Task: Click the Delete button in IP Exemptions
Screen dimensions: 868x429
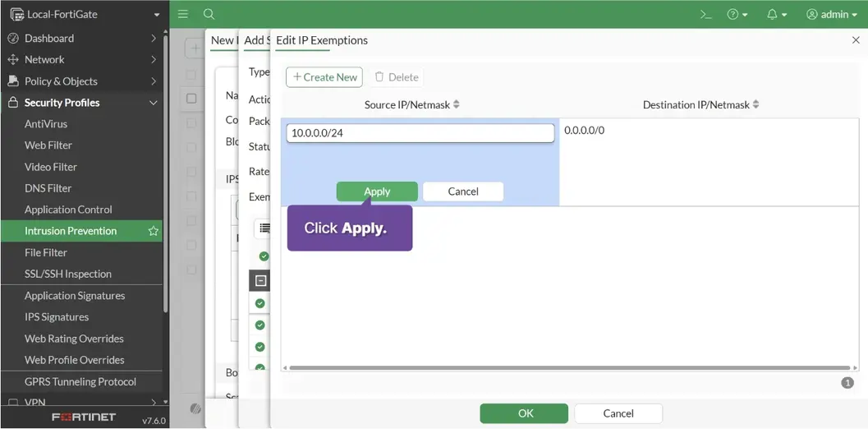Action: (397, 77)
